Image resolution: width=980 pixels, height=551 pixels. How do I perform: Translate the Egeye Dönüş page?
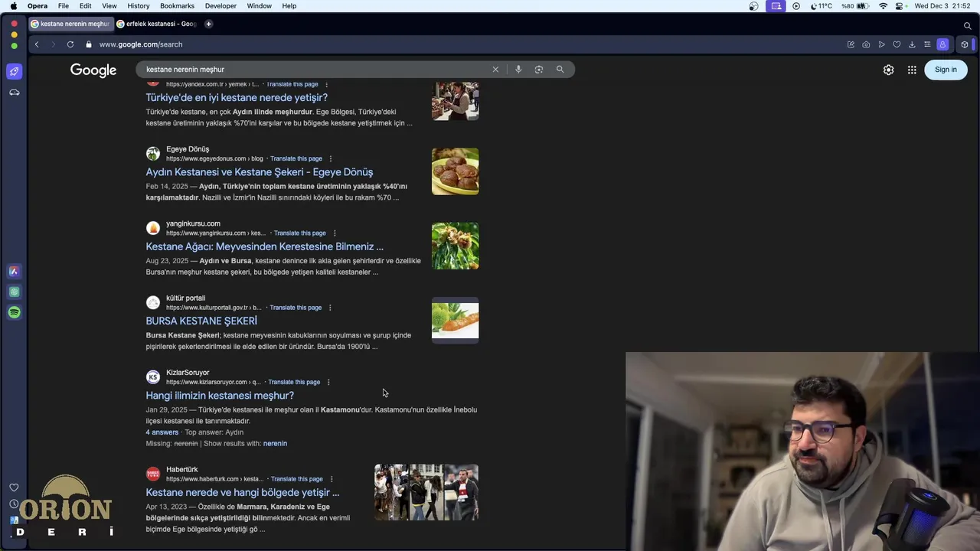pos(296,158)
